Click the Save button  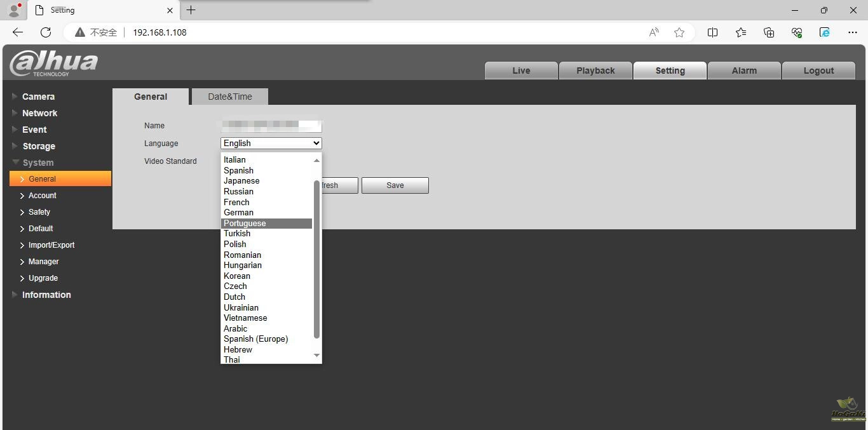(395, 185)
